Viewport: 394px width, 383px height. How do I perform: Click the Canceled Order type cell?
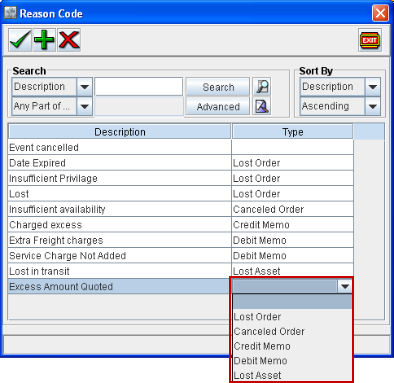(293, 209)
